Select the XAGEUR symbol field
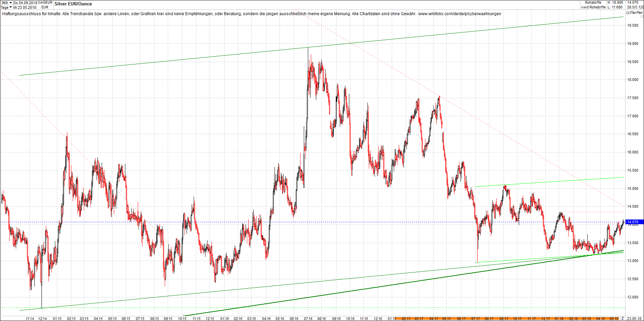644x321 pixels. tap(45, 3)
